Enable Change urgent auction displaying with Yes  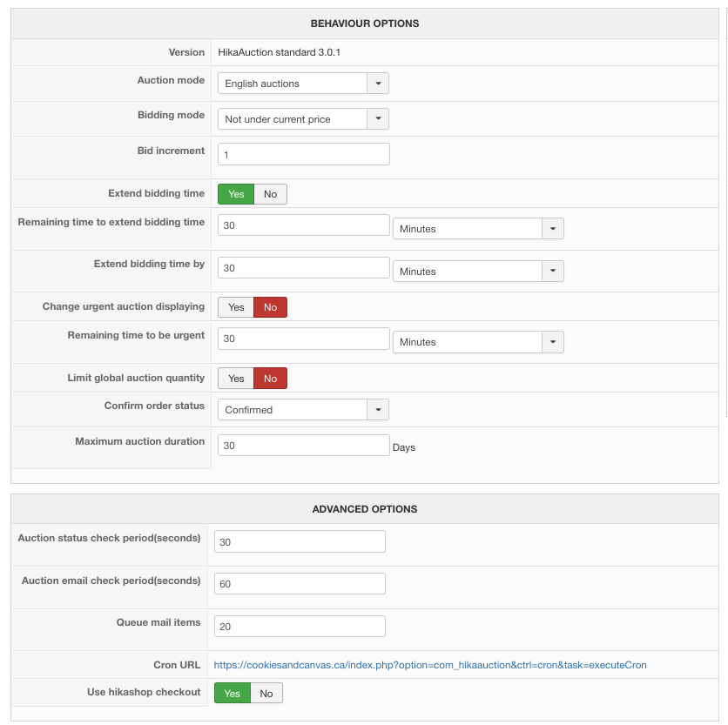[x=236, y=307]
